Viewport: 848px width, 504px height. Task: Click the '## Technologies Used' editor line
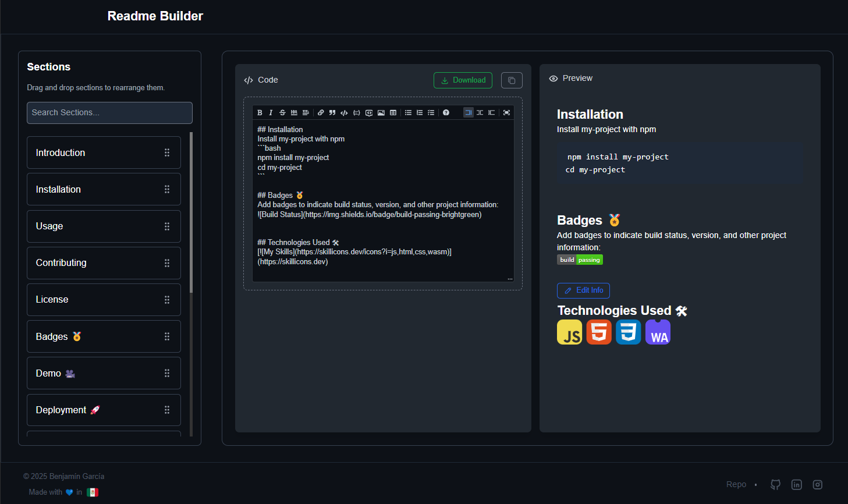298,243
